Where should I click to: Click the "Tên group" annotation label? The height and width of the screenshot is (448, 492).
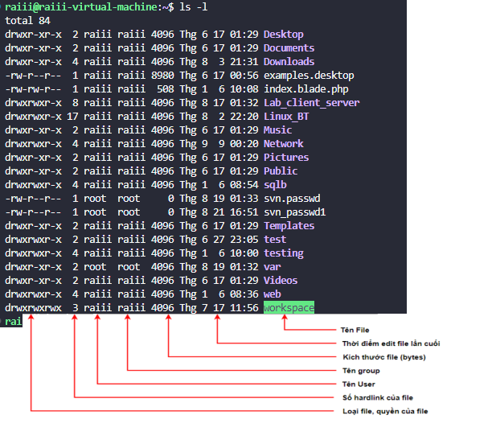click(361, 371)
